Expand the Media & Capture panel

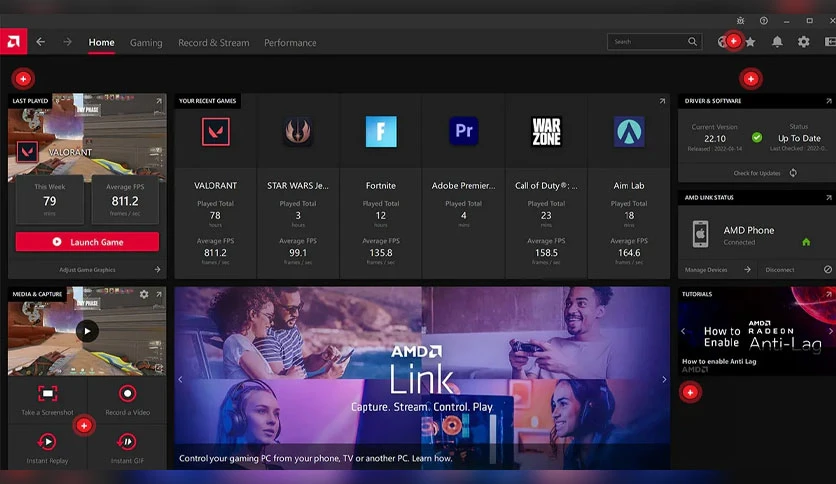pyautogui.click(x=159, y=294)
